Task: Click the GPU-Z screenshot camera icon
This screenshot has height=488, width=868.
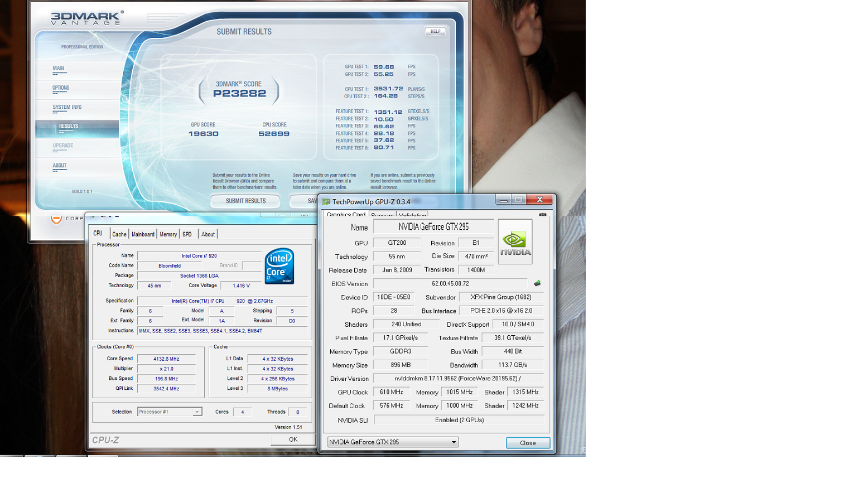Action: pyautogui.click(x=543, y=215)
